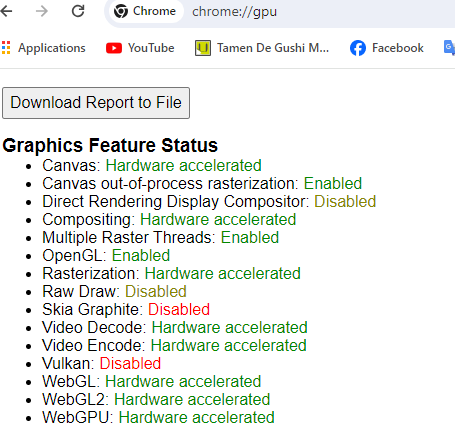The height and width of the screenshot is (440, 455).
Task: Click the browser forward arrow
Action: (42, 11)
